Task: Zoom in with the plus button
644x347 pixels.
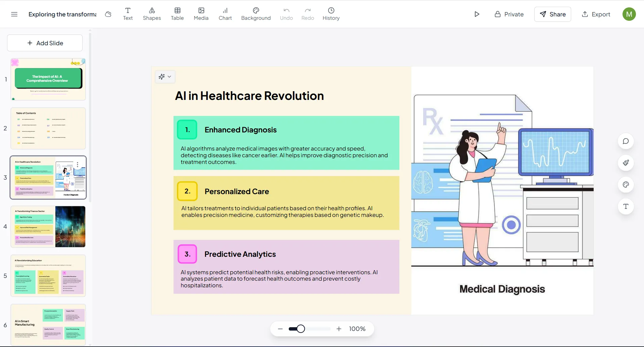Action: click(x=339, y=329)
